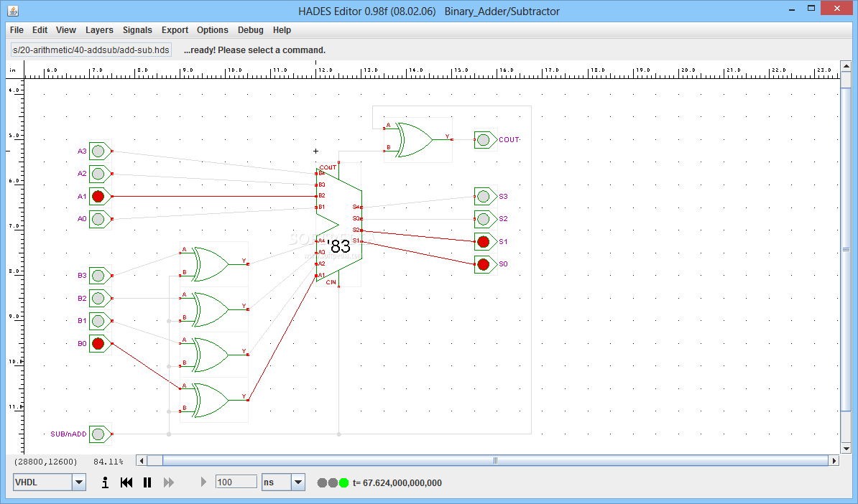This screenshot has height=504, width=858.
Task: Click the add-sub.hds file path field
Action: [91, 50]
